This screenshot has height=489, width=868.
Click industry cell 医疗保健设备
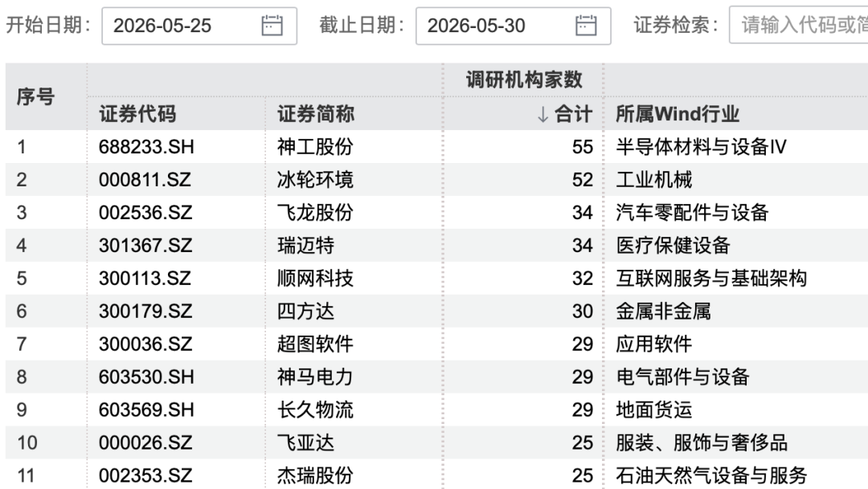point(674,245)
